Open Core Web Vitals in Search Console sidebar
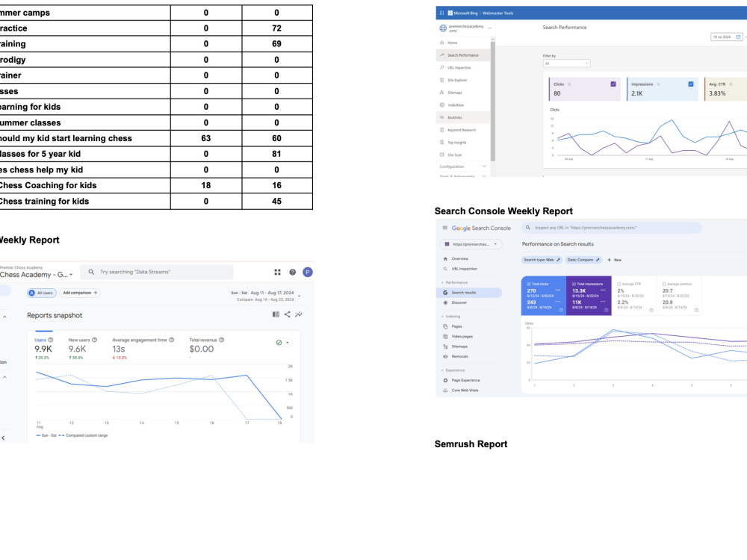 point(465,391)
